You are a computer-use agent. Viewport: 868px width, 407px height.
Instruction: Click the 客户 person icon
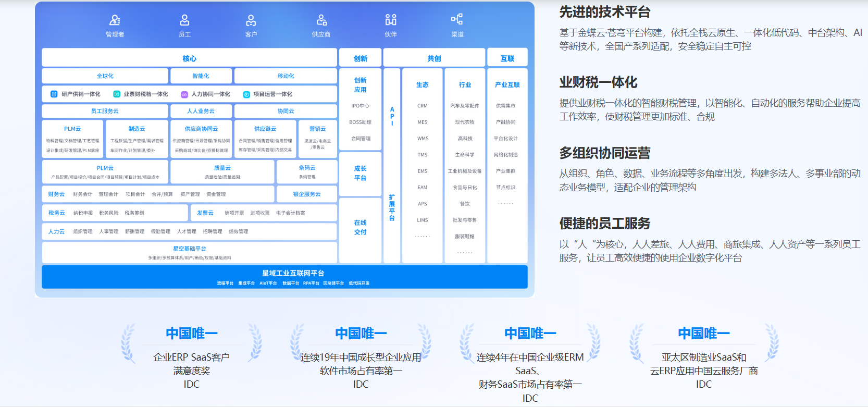(x=251, y=20)
